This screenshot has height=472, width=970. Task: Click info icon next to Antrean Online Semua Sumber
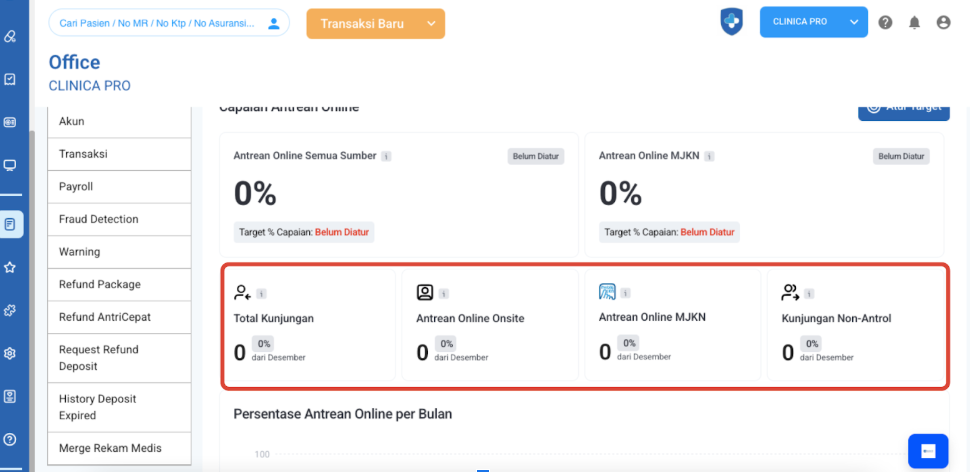click(386, 156)
